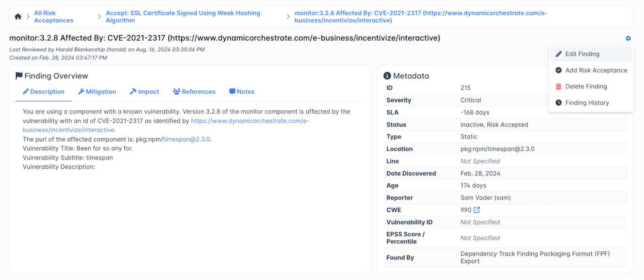Open the SSL Certificate risk acceptance breadcrumb
Screen dimensions: 644x280
coord(183,17)
